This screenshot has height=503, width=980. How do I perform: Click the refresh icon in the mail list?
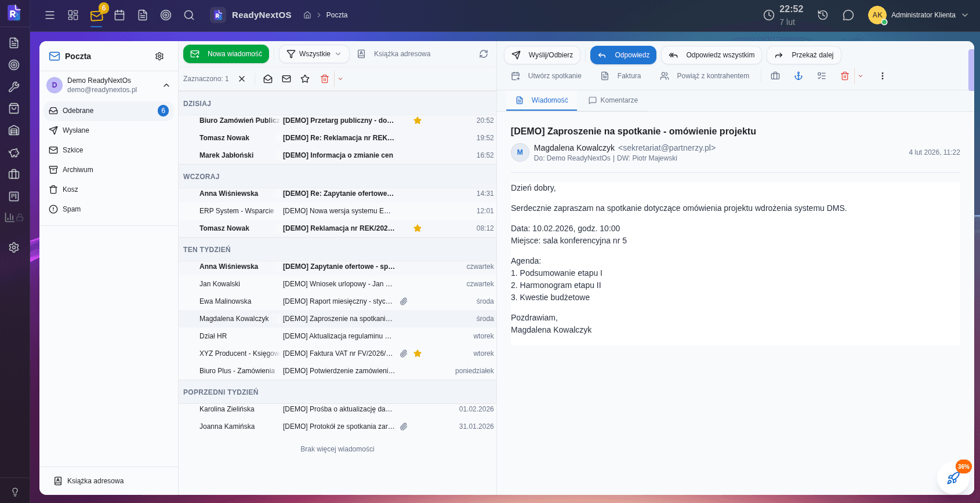pos(484,54)
